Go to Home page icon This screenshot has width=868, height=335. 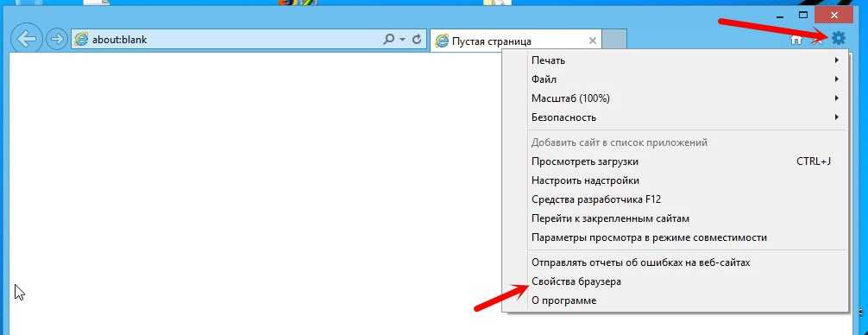pos(796,40)
